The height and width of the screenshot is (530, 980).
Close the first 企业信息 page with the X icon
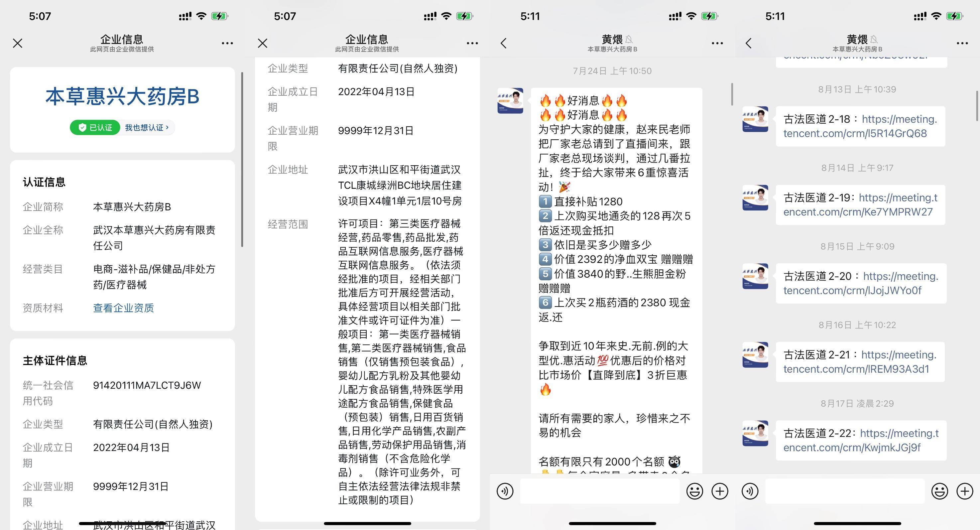click(x=18, y=43)
